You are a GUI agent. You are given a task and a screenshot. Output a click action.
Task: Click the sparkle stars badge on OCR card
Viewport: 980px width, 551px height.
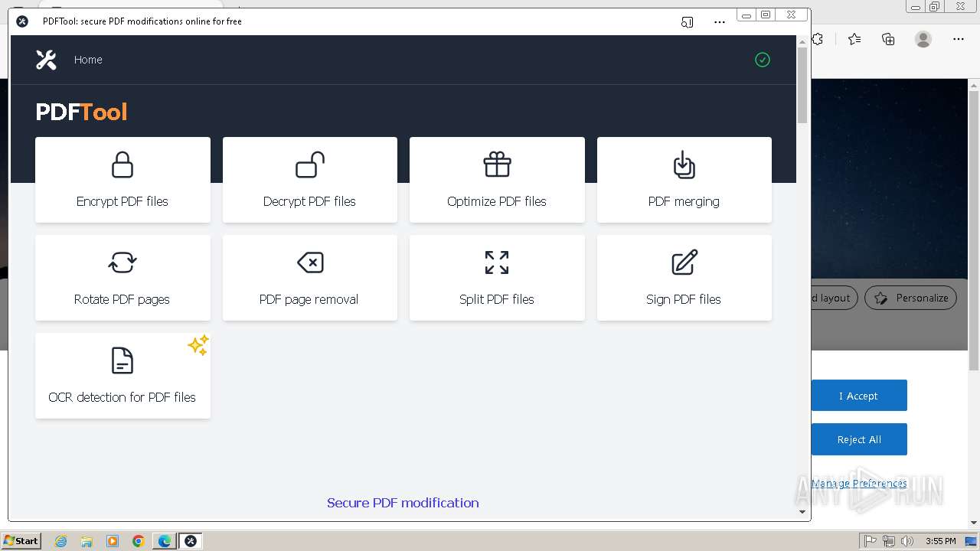tap(198, 345)
